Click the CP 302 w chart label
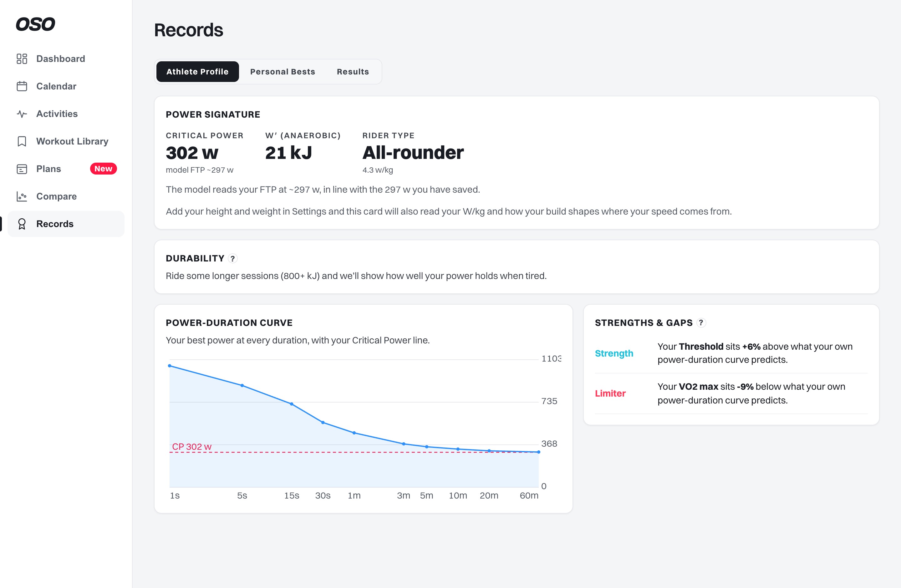The image size is (901, 588). tap(192, 447)
